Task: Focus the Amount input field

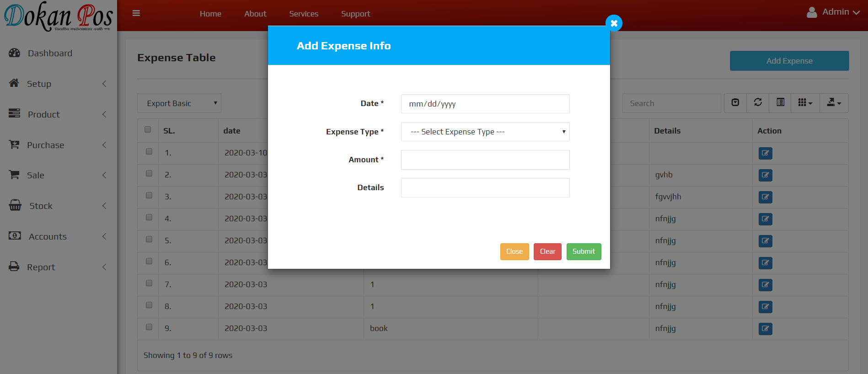Action: (x=485, y=160)
